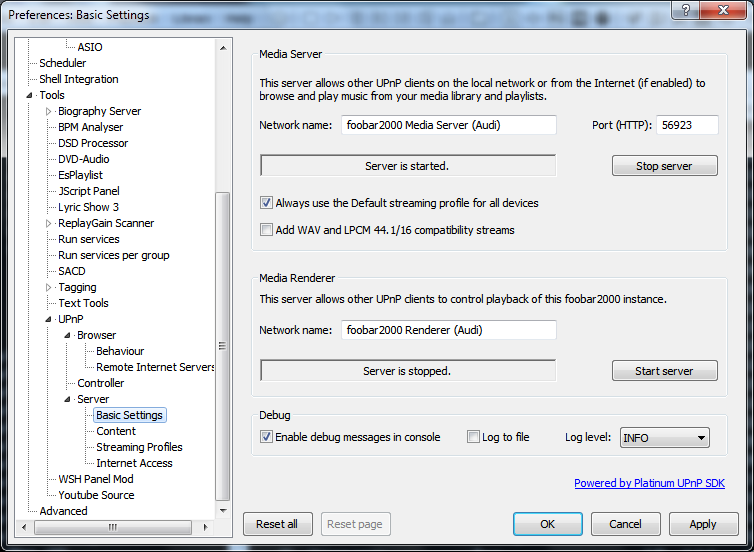754x552 pixels.
Task: Collapse the Server tree node
Action: click(x=68, y=399)
